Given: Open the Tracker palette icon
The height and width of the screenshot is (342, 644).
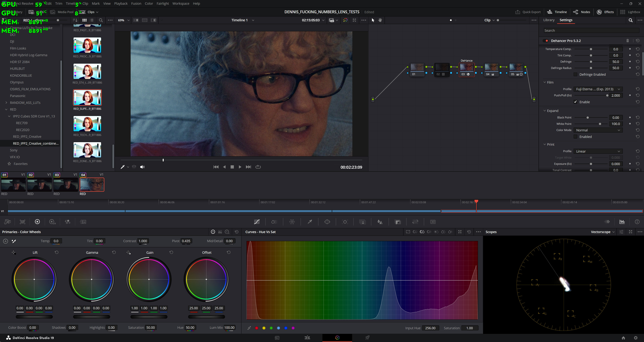Looking at the screenshot, I should [345, 222].
